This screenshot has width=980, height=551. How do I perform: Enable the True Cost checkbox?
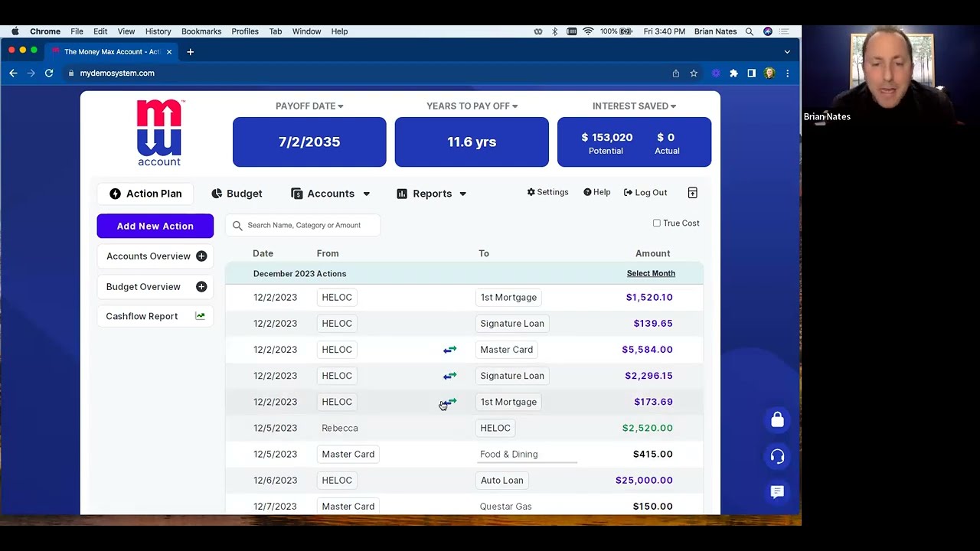tap(657, 223)
